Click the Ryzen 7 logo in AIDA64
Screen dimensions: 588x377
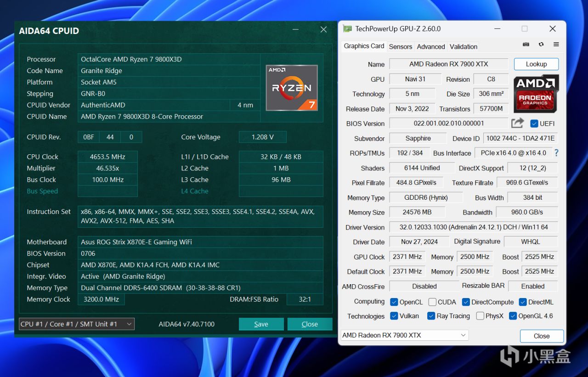coord(291,88)
